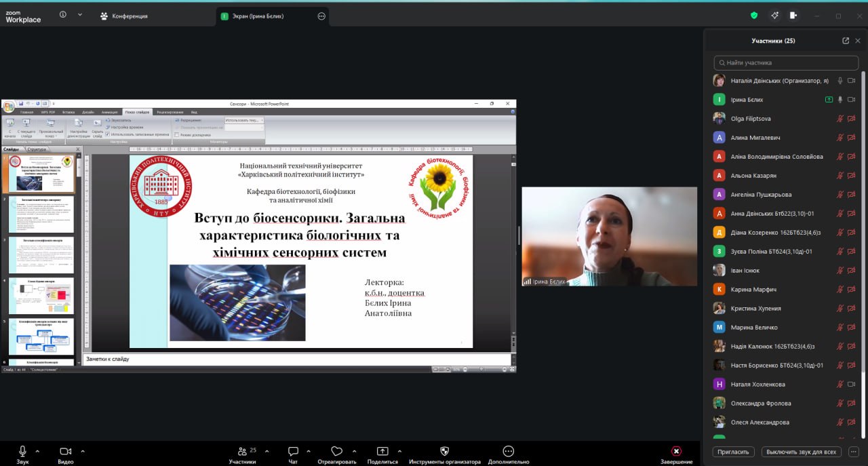Click participant Наталя Хохленкова
Viewport: 868px width, 466px height.
[x=785, y=385]
